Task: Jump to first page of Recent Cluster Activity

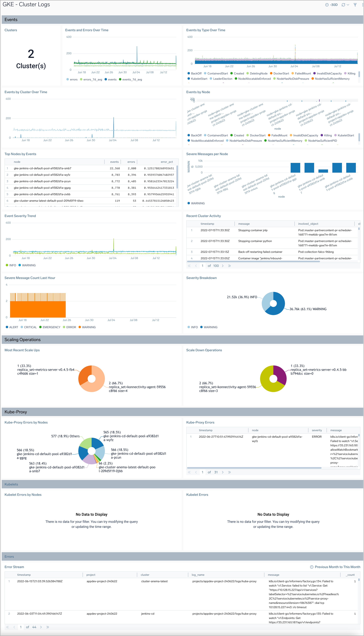Action: 189,266
